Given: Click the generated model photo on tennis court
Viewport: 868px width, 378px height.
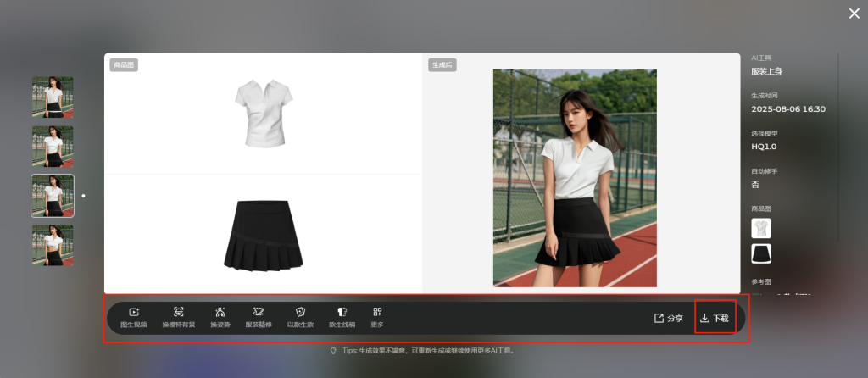Looking at the screenshot, I should [575, 178].
